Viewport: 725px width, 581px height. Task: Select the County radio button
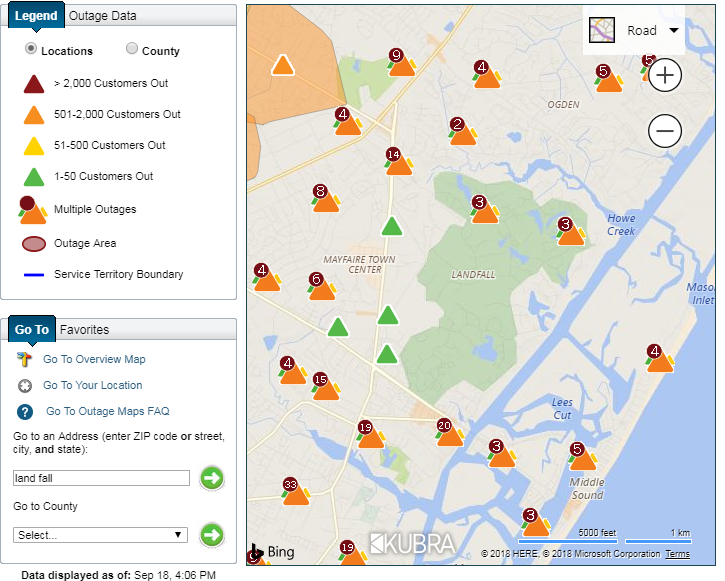pos(132,49)
